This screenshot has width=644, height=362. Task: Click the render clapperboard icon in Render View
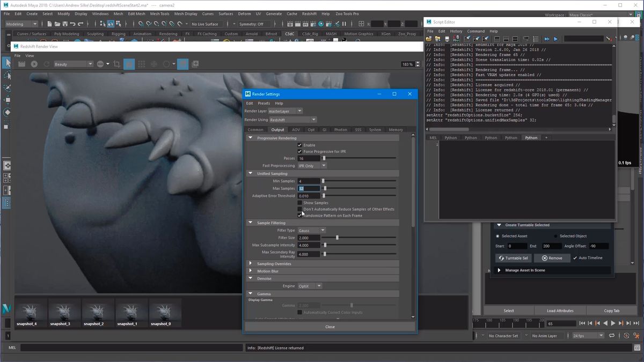point(21,64)
